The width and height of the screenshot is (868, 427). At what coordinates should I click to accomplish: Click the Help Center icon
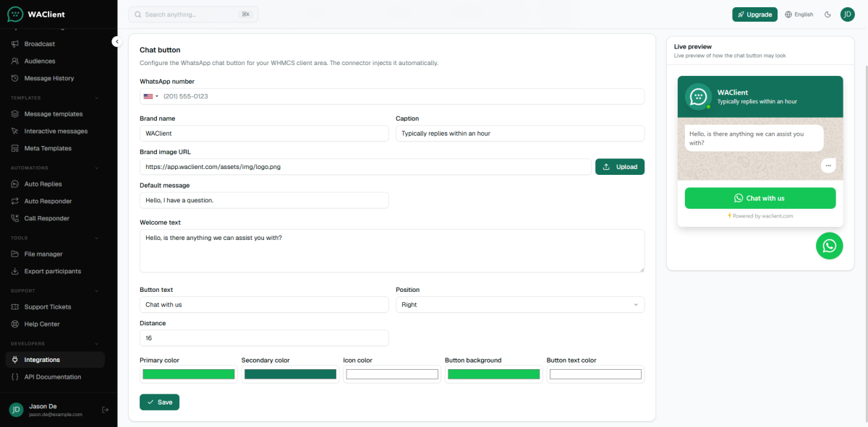point(15,324)
